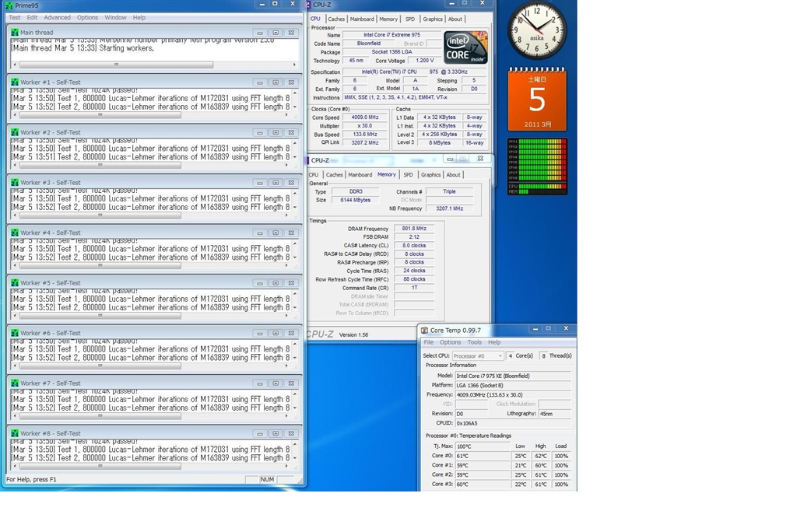Click the Worker #3 Self-Test window icon
This screenshot has height=532, width=797.
(15, 183)
